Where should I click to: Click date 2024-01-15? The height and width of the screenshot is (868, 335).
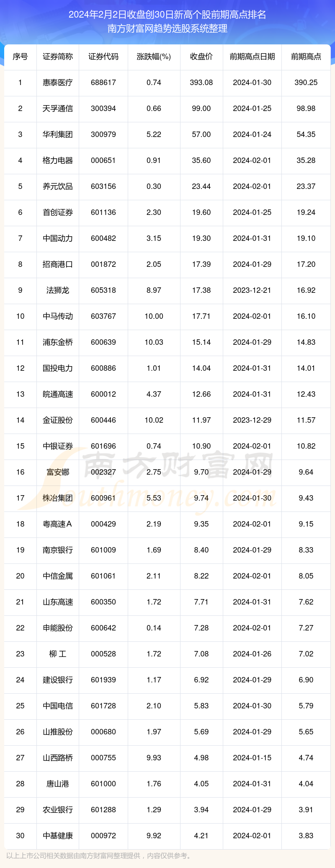[x=252, y=758]
